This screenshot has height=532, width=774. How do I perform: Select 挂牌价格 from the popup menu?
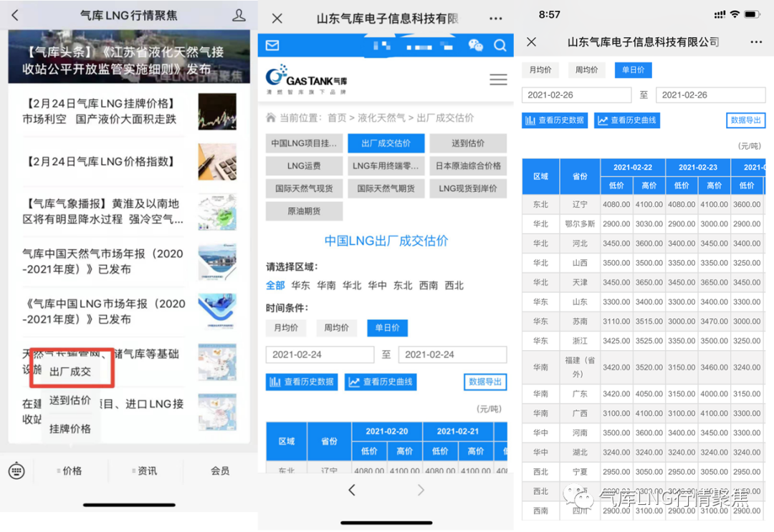pyautogui.click(x=70, y=428)
